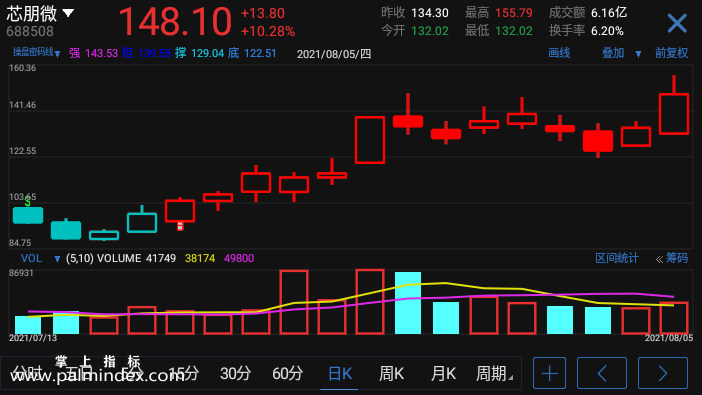This screenshot has height=395, width=702.
Task: Expand the 叠加 overlay dropdown arrow
Action: pos(638,54)
